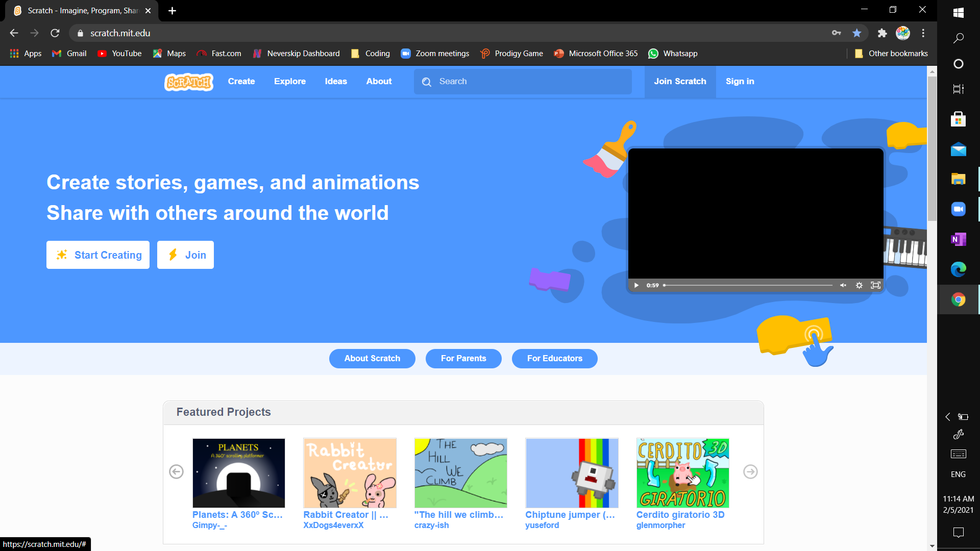980x551 pixels.
Task: Seek the video progress bar
Action: point(748,285)
